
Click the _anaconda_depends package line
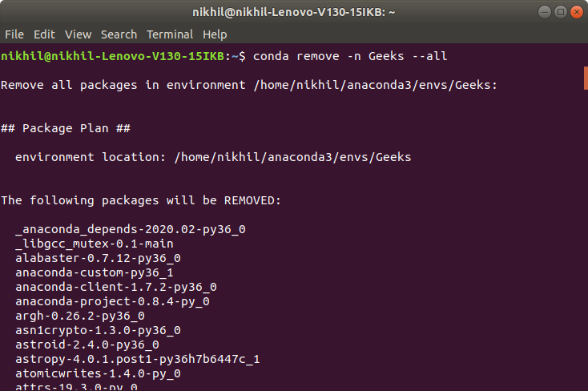point(130,229)
